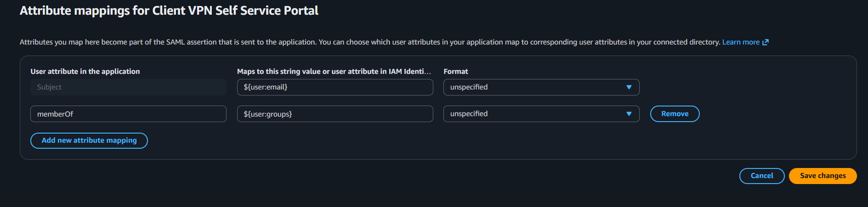Click the "User attribute in the application" column header

click(x=85, y=72)
